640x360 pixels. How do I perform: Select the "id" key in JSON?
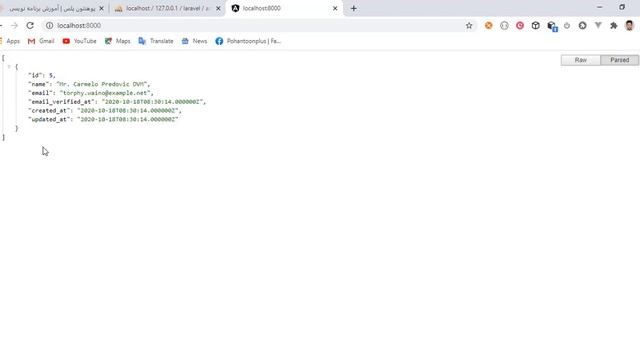pos(35,75)
